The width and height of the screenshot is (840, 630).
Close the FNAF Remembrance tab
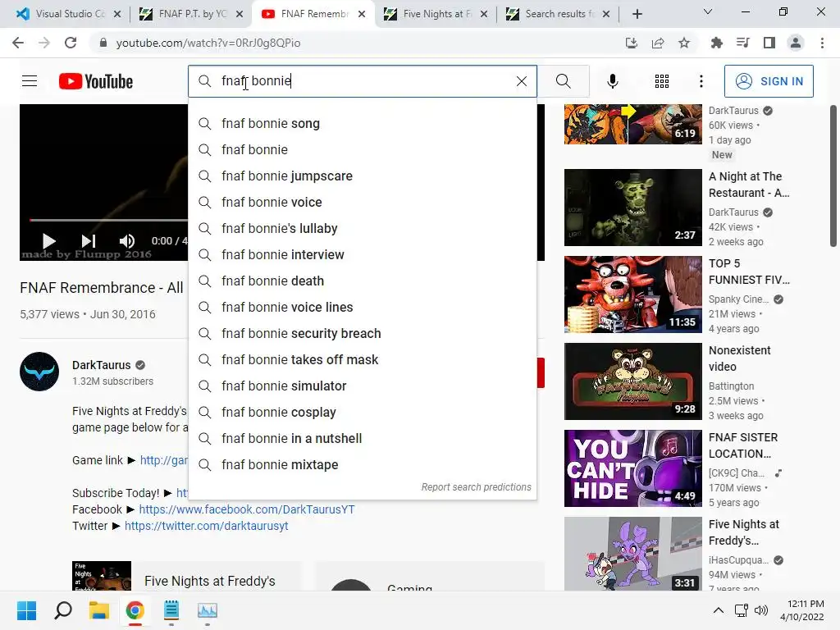(362, 14)
